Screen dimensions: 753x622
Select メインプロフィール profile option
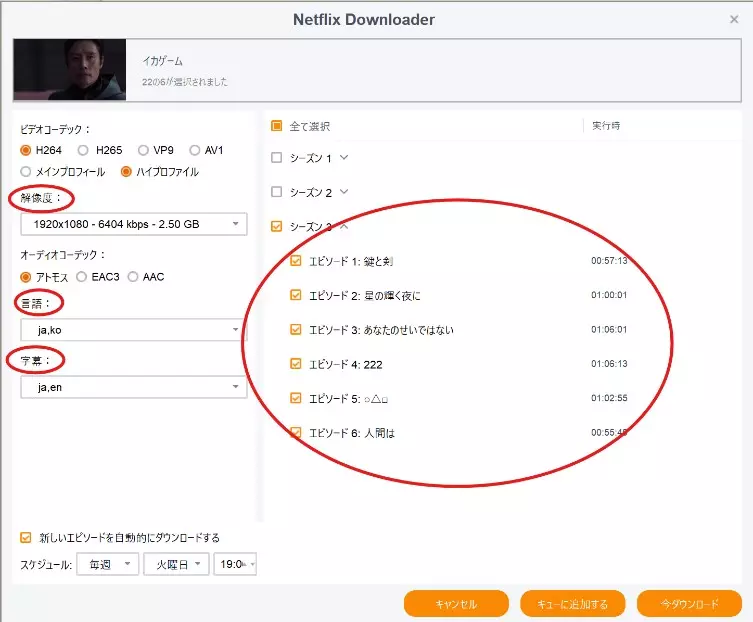pyautogui.click(x=25, y=171)
